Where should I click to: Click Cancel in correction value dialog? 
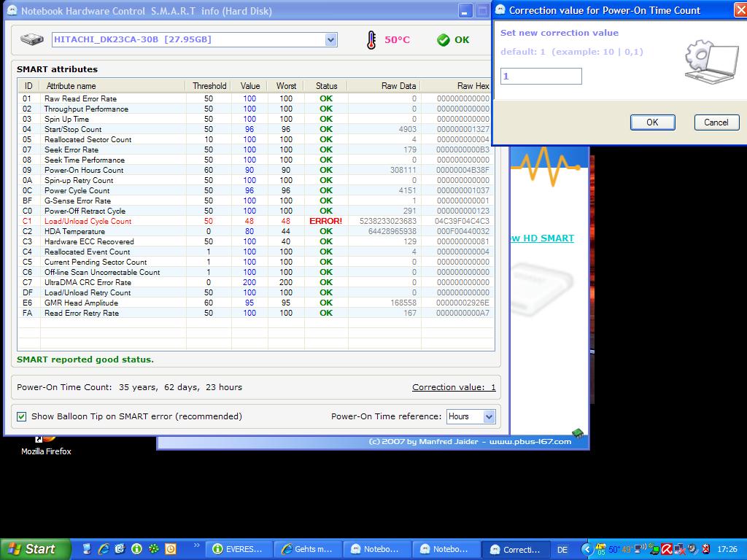[x=716, y=122]
